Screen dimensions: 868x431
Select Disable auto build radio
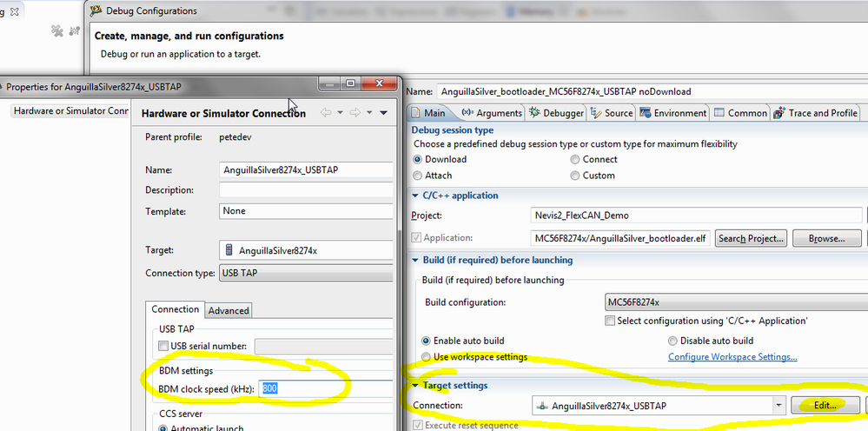coord(673,341)
